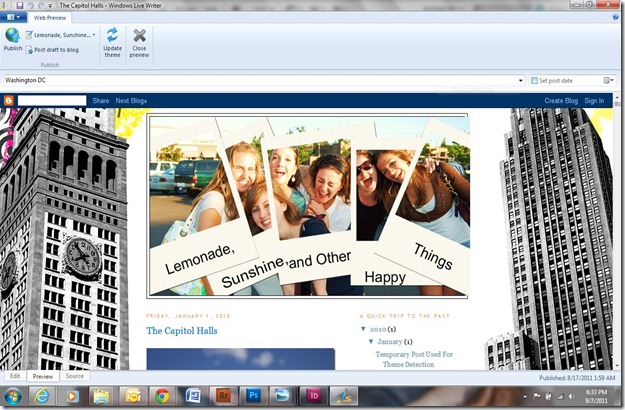Image resolution: width=625 pixels, height=410 pixels.
Task: Open the post date calendar dropdown
Action: (x=608, y=80)
